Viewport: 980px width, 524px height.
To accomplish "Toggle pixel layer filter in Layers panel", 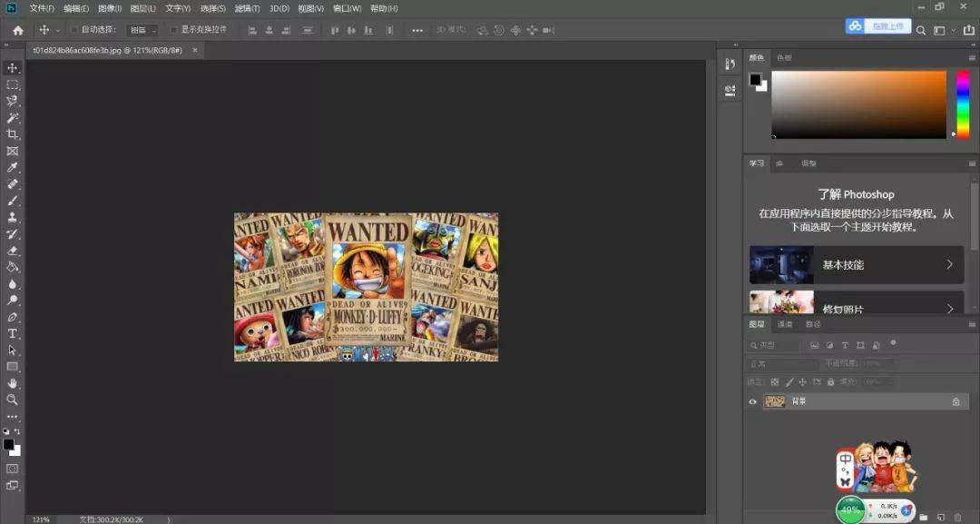I will point(814,345).
